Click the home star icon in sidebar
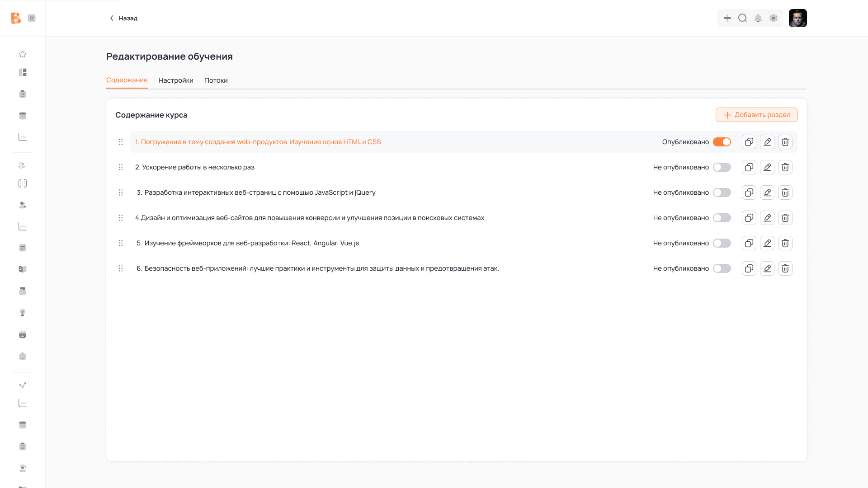Screen dimensions: 868x488 [23, 54]
